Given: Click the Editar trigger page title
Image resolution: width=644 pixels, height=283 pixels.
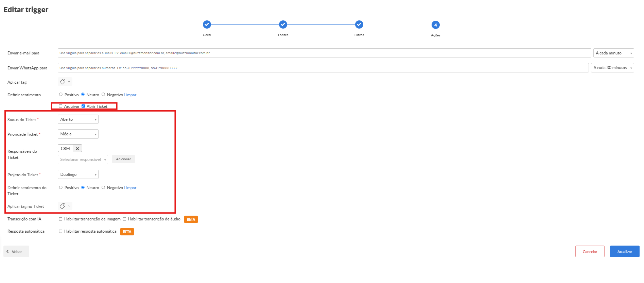Looking at the screenshot, I should pyautogui.click(x=26, y=10).
